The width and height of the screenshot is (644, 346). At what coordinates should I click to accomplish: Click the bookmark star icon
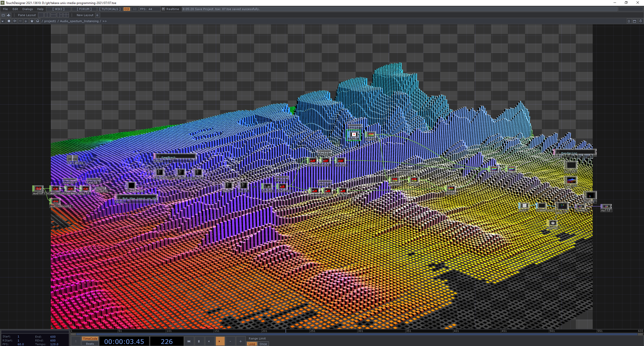[32, 21]
